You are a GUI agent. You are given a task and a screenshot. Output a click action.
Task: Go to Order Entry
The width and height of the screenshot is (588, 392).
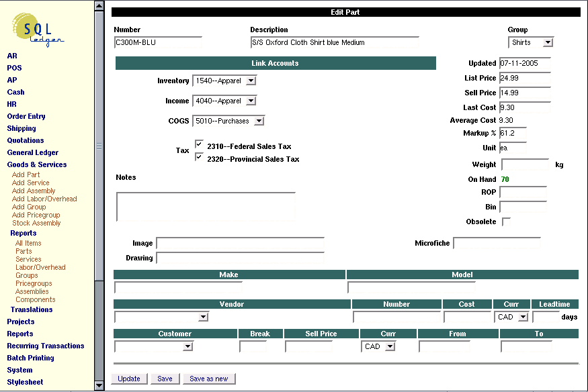tap(26, 116)
